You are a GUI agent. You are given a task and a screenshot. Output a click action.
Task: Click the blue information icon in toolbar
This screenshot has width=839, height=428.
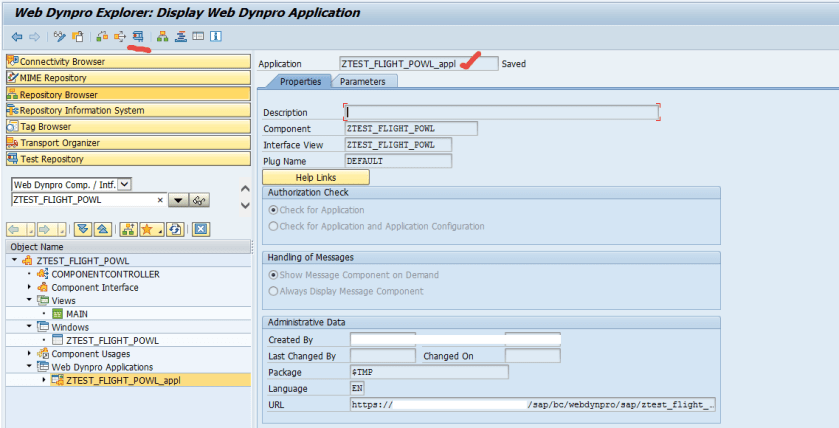point(216,37)
